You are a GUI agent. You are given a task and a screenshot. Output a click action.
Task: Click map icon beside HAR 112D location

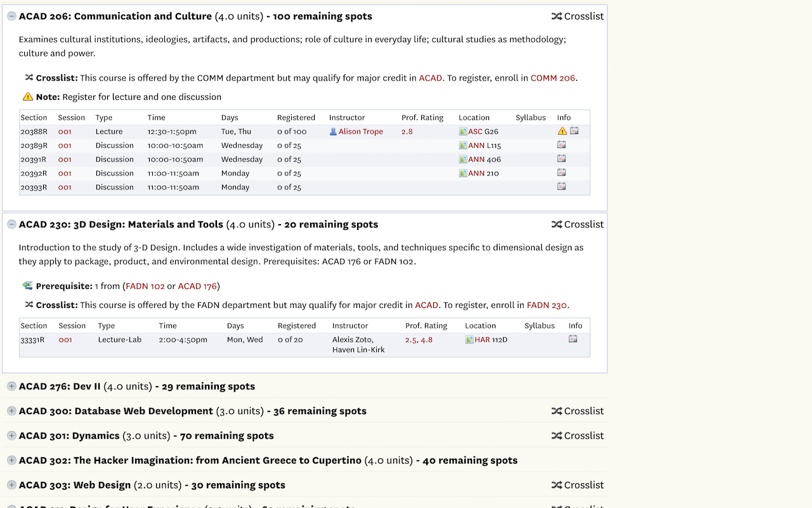469,340
